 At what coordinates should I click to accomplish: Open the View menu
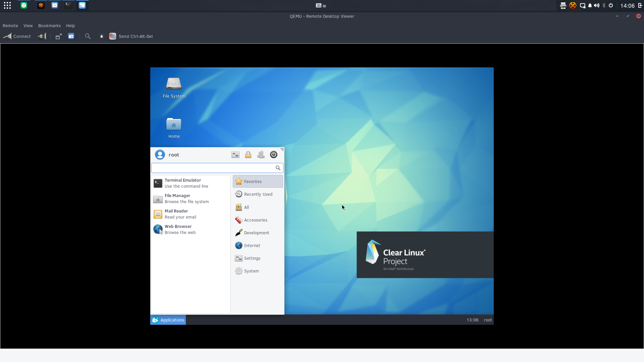tap(28, 26)
